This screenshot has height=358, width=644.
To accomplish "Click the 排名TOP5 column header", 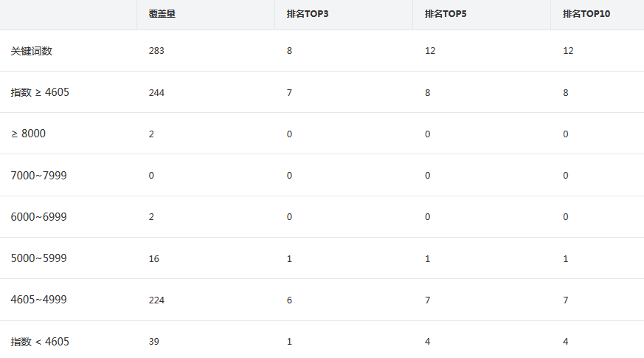I will click(x=446, y=14).
